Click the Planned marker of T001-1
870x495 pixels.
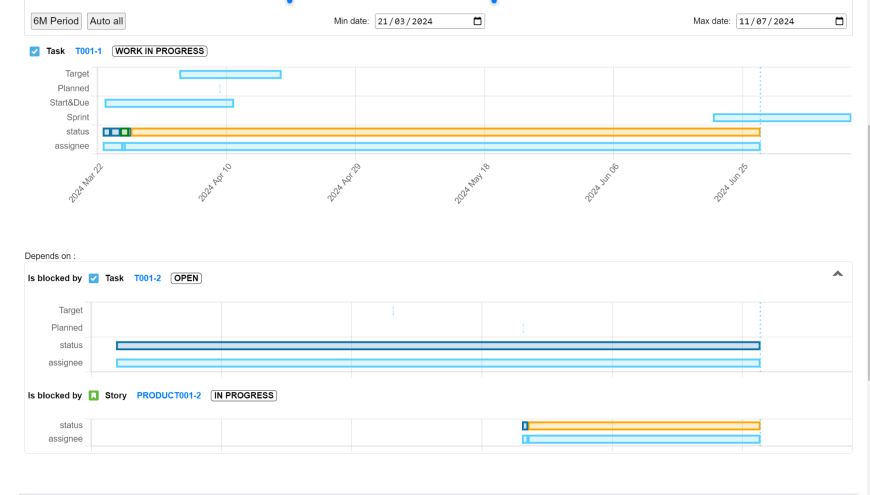tap(220, 89)
